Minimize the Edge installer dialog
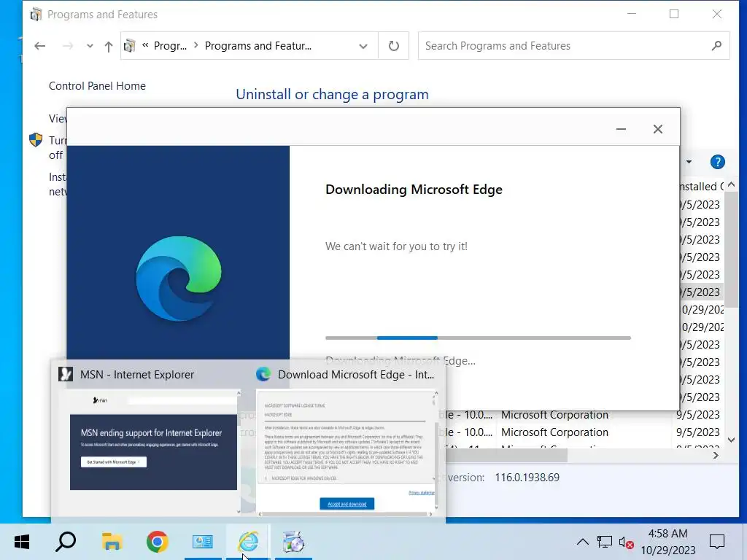Viewport: 747px width, 560px height. click(621, 129)
